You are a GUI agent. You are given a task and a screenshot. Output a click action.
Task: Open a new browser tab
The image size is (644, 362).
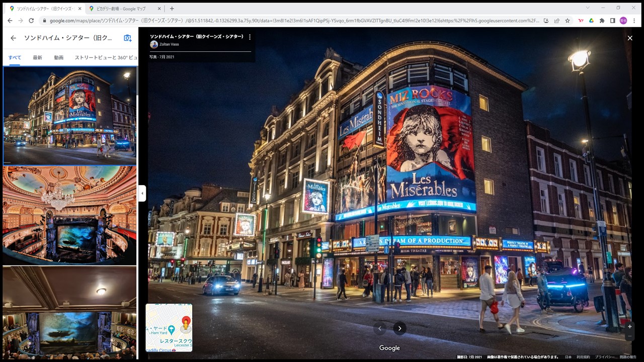click(172, 9)
